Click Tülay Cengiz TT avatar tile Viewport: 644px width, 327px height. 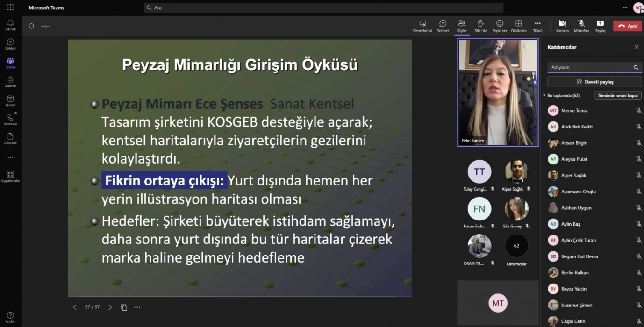point(479,176)
